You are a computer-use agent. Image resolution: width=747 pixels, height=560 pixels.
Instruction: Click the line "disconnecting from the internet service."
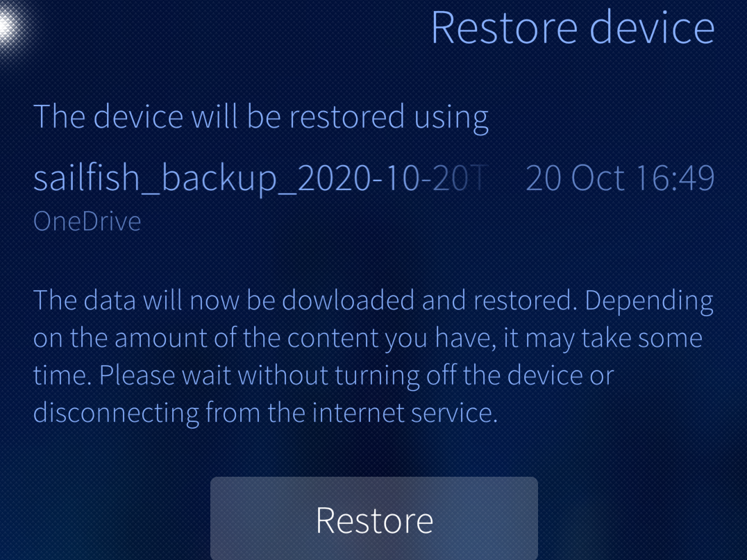[x=265, y=413]
